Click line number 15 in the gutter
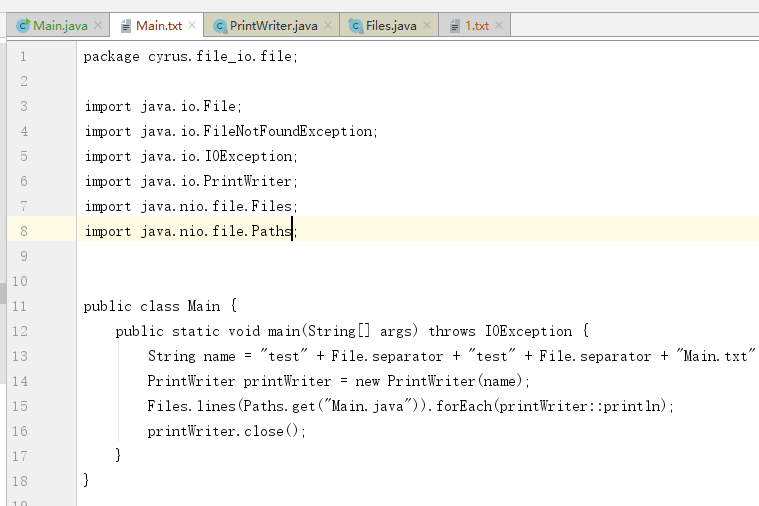 click(x=19, y=406)
